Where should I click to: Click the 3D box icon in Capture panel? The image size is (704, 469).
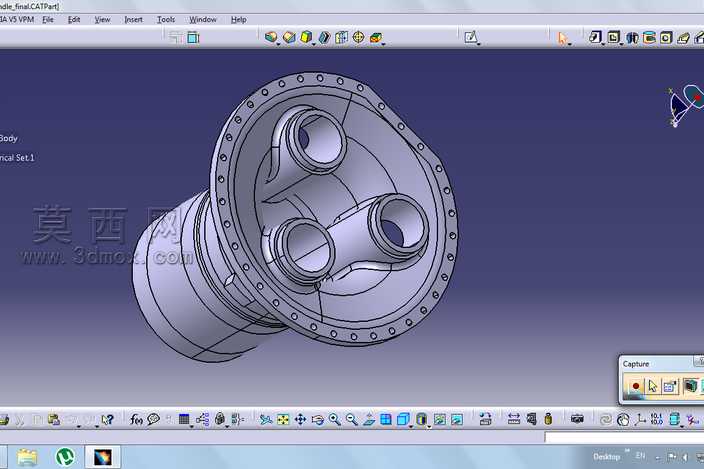click(690, 386)
